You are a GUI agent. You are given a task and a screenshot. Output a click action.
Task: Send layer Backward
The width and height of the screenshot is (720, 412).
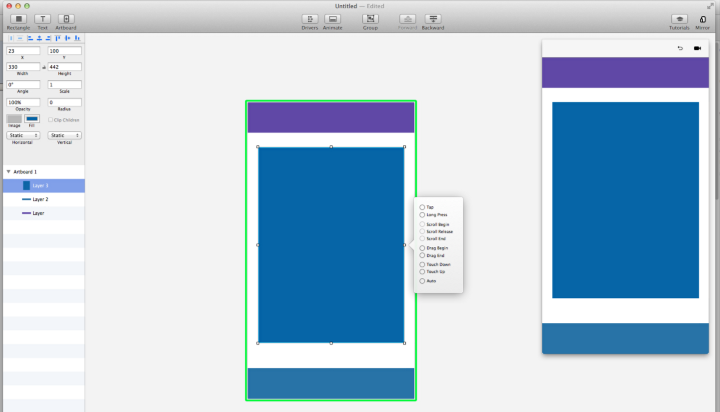[433, 19]
